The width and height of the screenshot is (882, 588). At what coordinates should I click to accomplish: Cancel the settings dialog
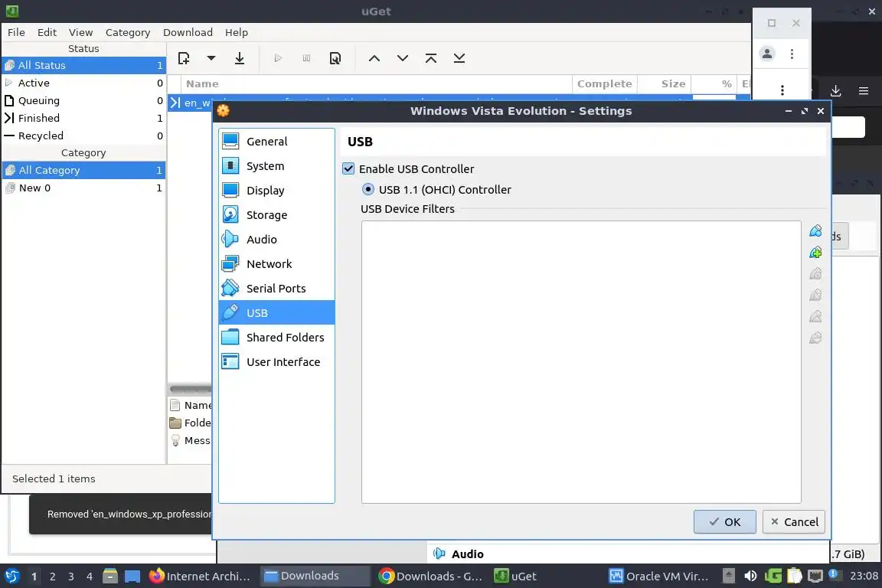pos(794,521)
